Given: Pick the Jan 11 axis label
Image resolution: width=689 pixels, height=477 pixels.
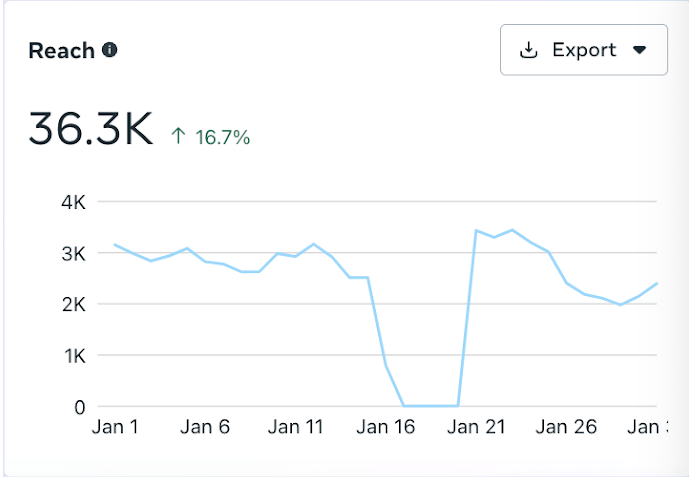Looking at the screenshot, I should pyautogui.click(x=297, y=427).
